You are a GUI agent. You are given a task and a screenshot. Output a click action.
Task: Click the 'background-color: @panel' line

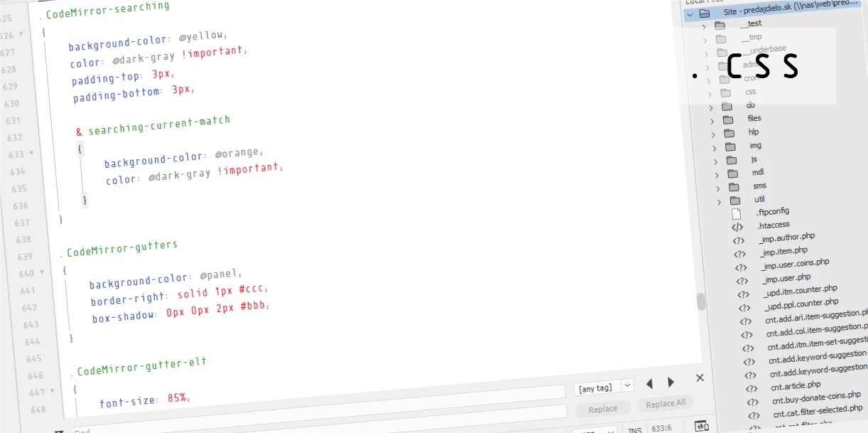166,278
